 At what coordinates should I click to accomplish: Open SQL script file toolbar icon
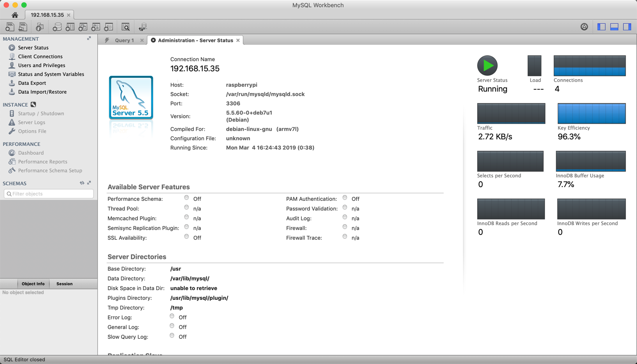23,27
